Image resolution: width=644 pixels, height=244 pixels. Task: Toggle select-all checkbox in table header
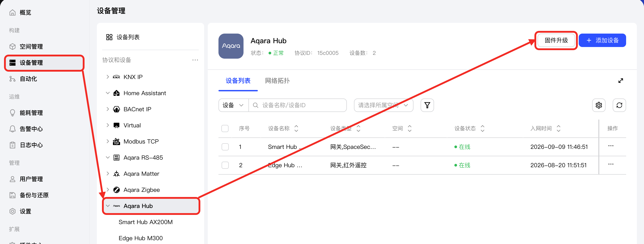point(225,128)
